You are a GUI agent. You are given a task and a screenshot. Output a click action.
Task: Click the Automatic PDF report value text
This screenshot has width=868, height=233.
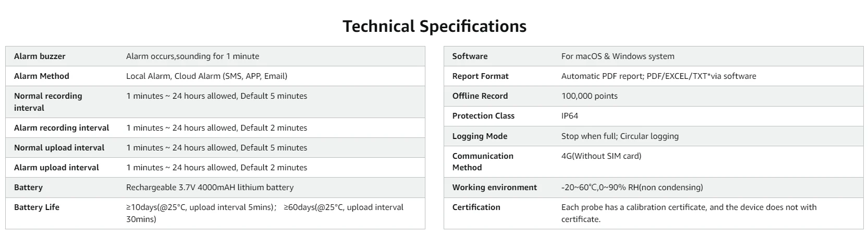[x=658, y=76]
